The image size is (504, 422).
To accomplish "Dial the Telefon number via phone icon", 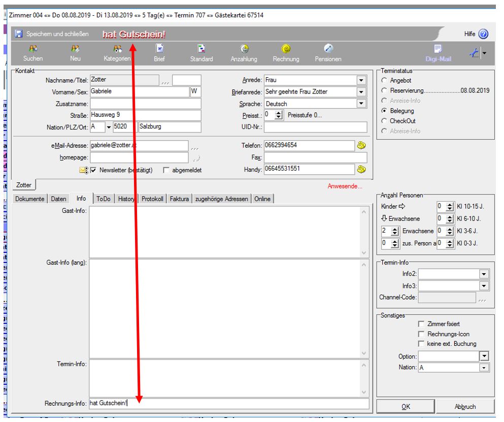I will 361,145.
